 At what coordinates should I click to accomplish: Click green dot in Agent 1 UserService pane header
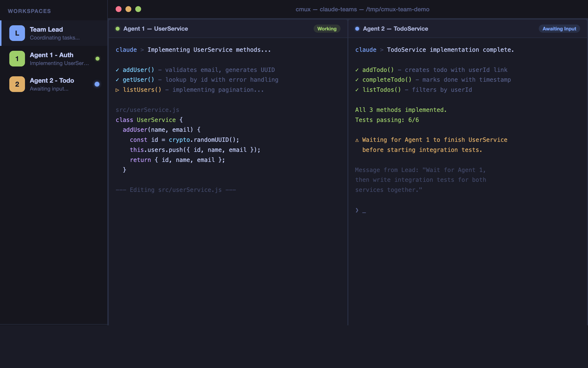[118, 29]
